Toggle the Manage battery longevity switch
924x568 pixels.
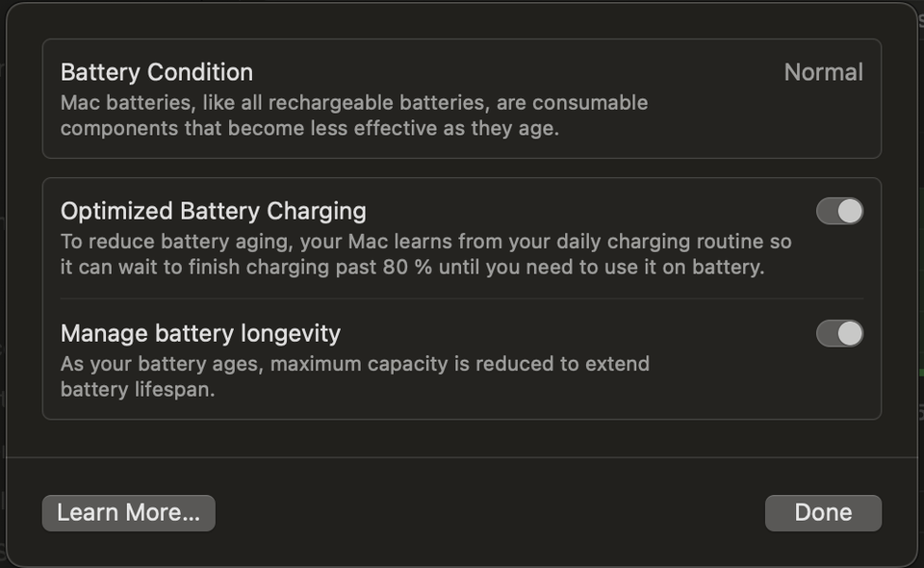click(839, 333)
